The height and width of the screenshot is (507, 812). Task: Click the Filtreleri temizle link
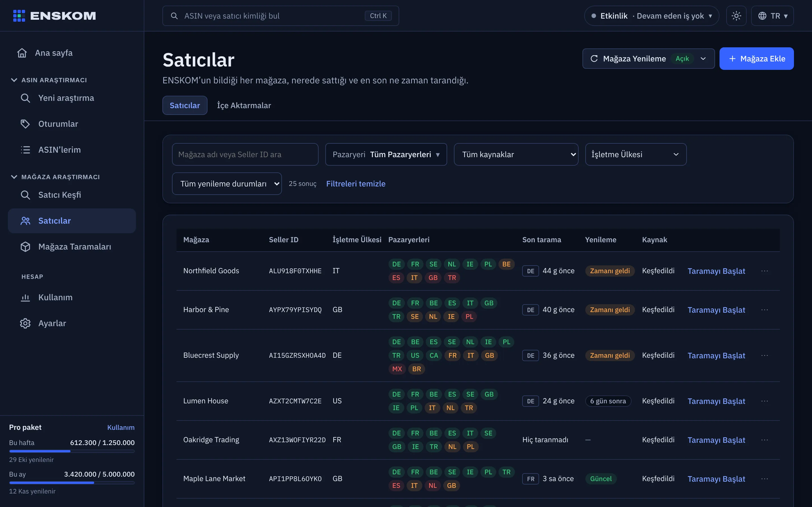click(x=356, y=184)
